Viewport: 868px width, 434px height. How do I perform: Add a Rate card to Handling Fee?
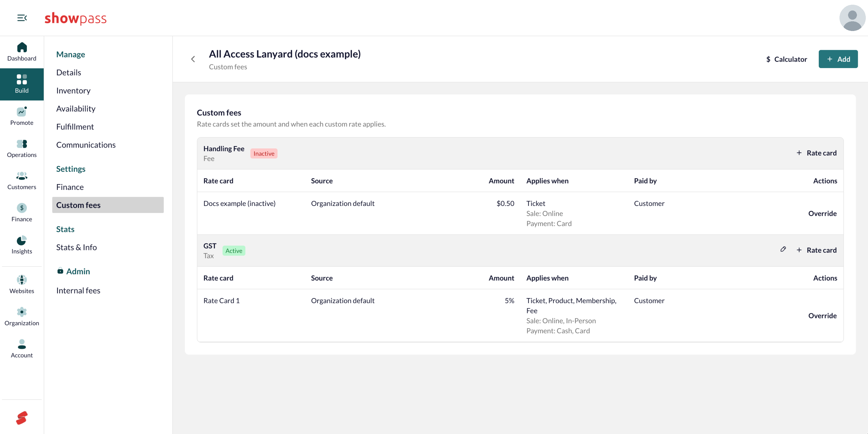click(x=816, y=153)
